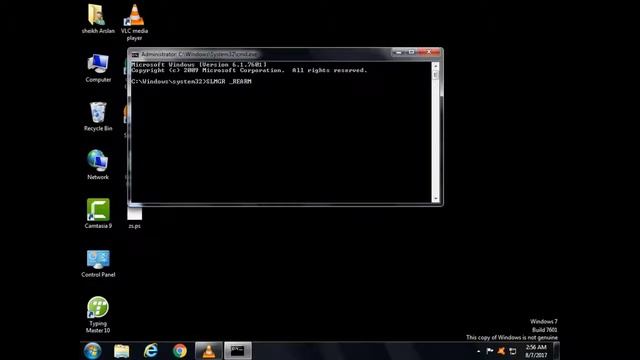Click the scrollbar down arrow in cmd
Screen dimensions: 640x360
pyautogui.click(x=436, y=198)
